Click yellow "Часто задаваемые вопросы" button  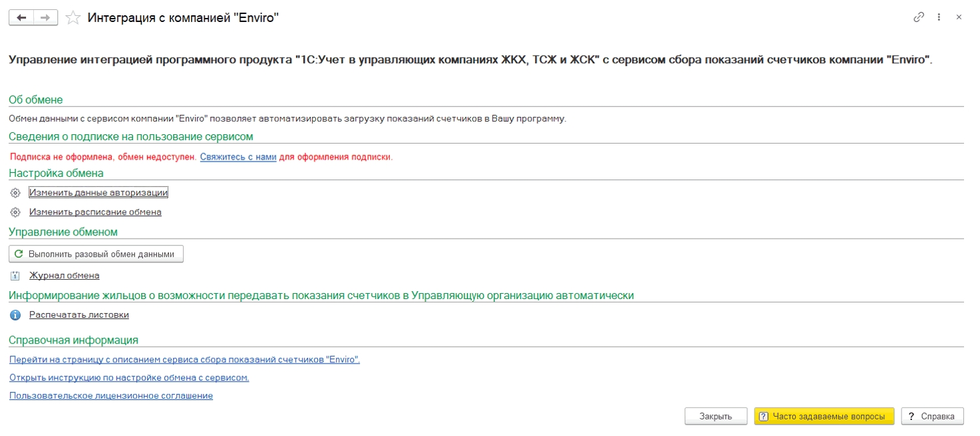[x=824, y=416]
